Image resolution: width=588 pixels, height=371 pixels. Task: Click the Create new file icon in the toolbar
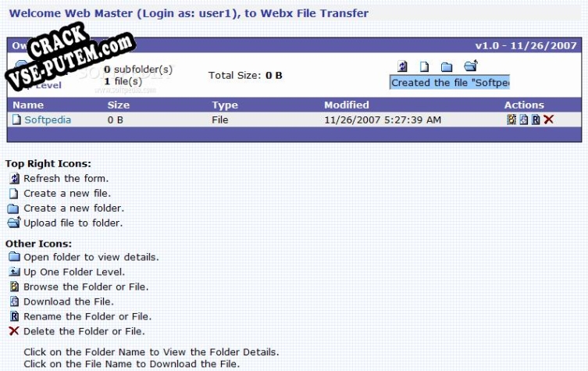(424, 66)
